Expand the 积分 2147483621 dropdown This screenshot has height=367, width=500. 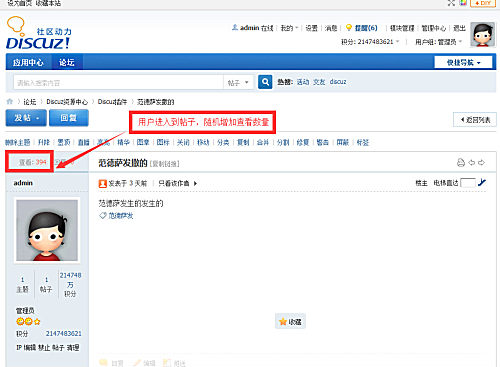point(370,42)
